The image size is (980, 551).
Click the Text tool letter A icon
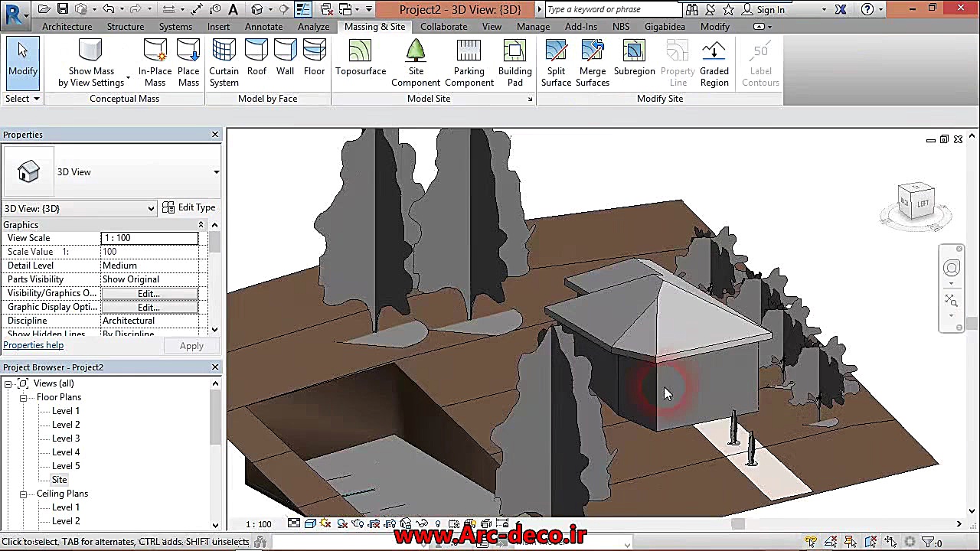[234, 9]
